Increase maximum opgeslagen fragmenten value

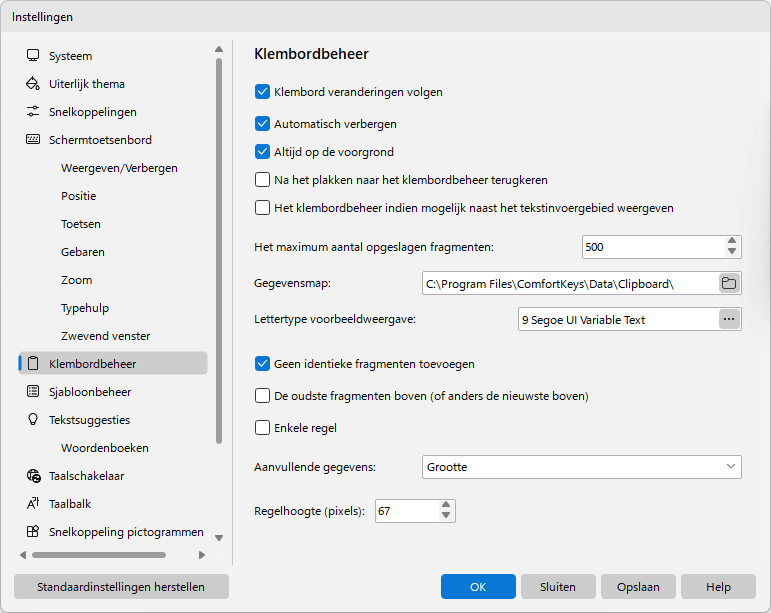click(732, 241)
